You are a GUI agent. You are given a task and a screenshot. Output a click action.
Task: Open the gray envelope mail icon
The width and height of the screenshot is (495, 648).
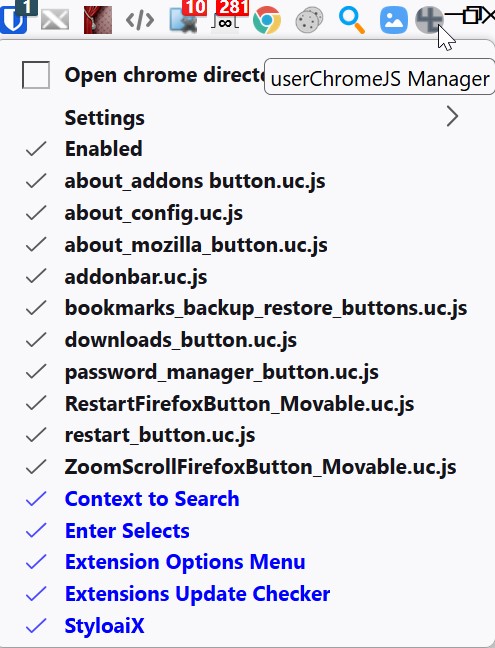click(x=55, y=20)
